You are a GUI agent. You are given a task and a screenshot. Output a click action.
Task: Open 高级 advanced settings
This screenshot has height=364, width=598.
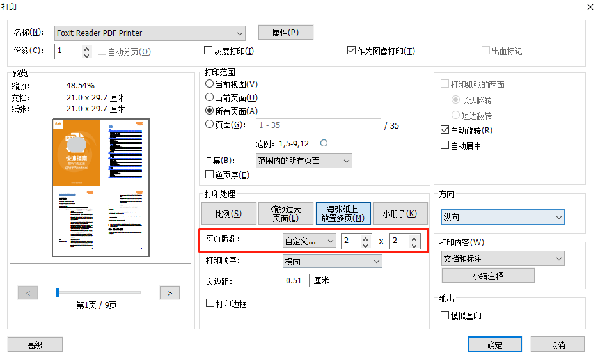click(x=35, y=345)
